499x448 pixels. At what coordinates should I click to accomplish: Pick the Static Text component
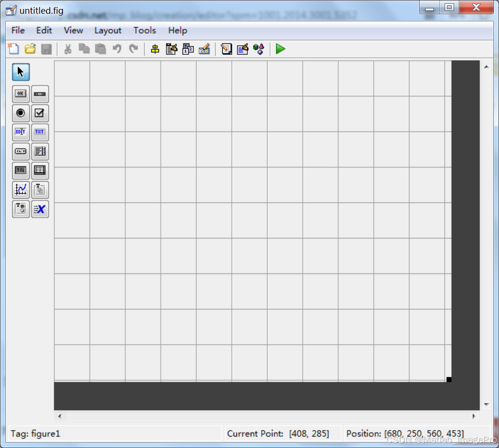[x=40, y=132]
